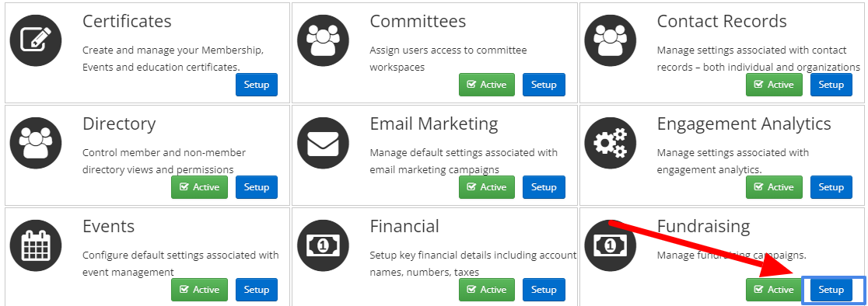Toggle Active for Engagement Analytics module
This screenshot has width=868, height=306.
click(774, 187)
